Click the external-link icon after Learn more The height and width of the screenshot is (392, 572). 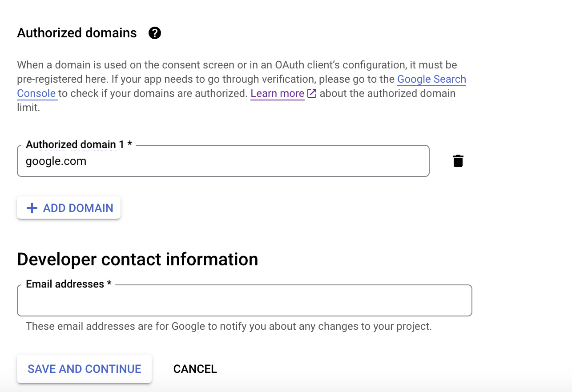coord(312,93)
